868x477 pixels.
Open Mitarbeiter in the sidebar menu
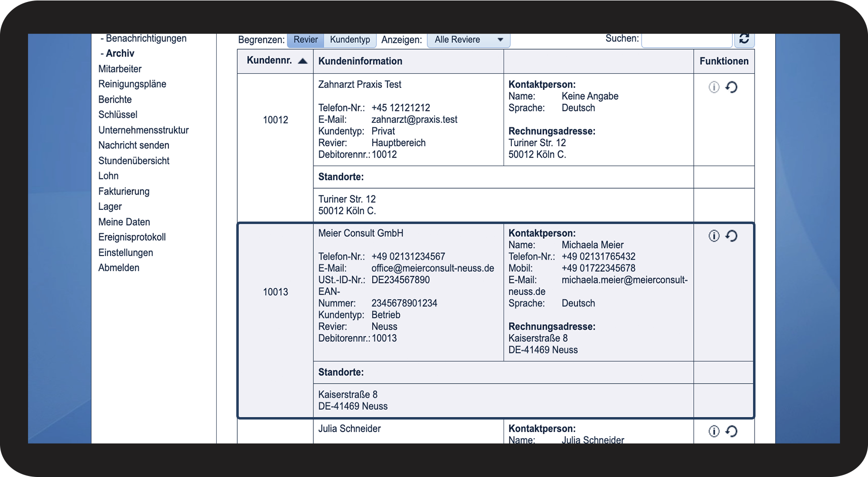[120, 69]
